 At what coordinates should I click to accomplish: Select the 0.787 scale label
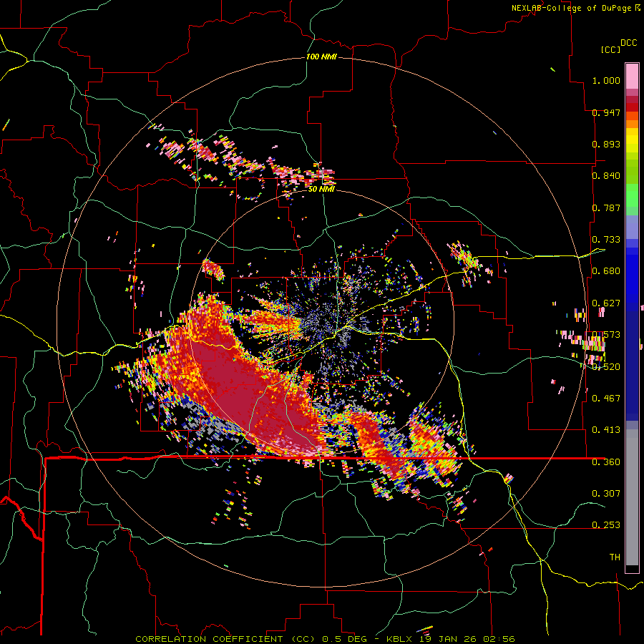(x=606, y=208)
